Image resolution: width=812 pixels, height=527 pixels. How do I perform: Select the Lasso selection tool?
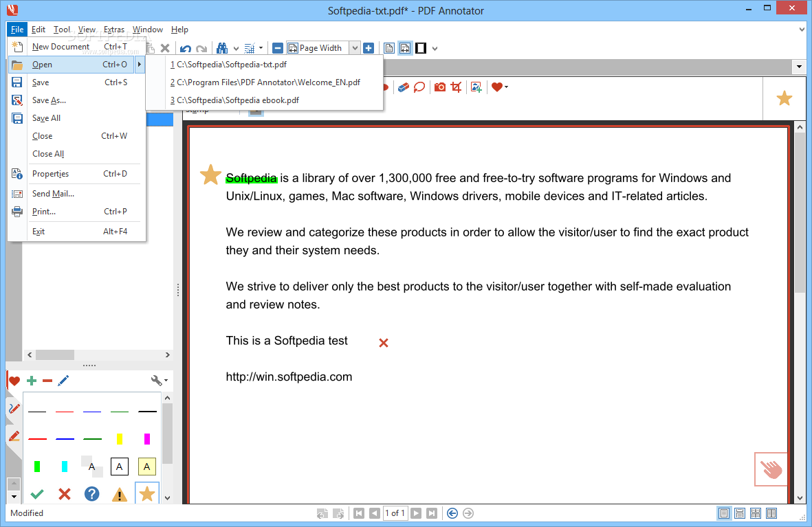tap(419, 87)
